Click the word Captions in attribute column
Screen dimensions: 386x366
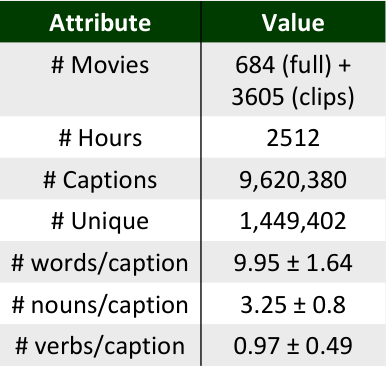point(110,180)
